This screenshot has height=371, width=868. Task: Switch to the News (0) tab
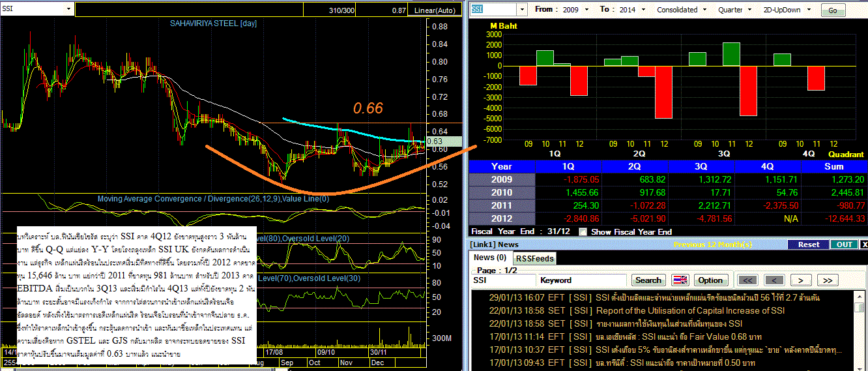[489, 258]
